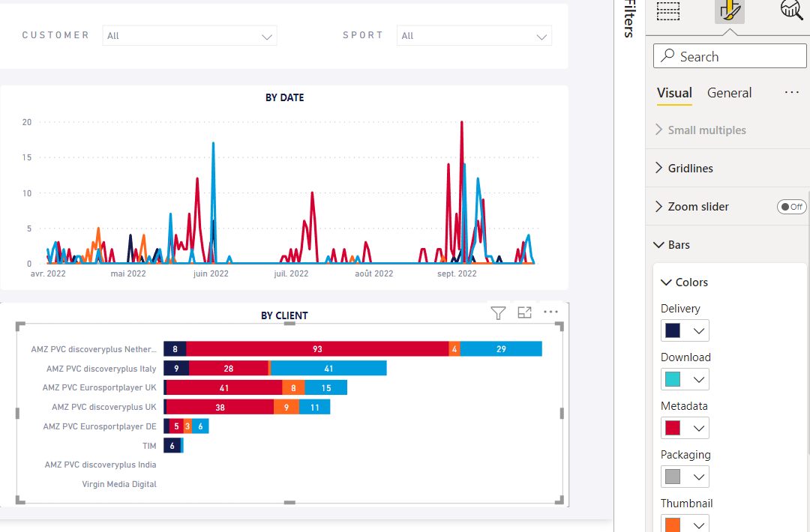Click the search magnifier icon in format pane

coord(667,55)
